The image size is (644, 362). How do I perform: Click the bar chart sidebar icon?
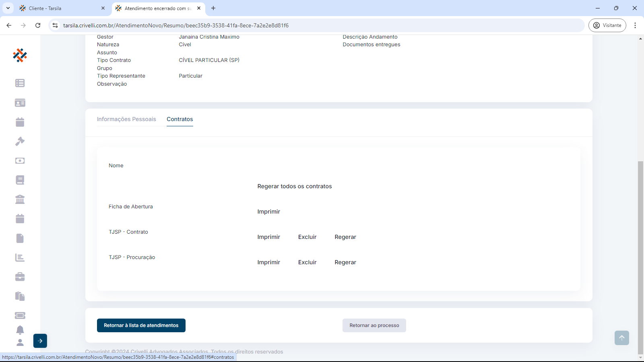point(20,257)
